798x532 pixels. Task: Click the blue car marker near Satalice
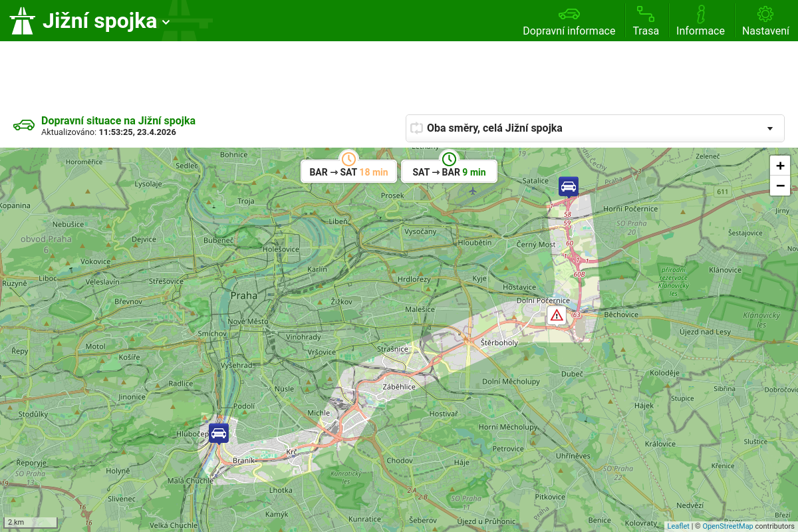(568, 186)
